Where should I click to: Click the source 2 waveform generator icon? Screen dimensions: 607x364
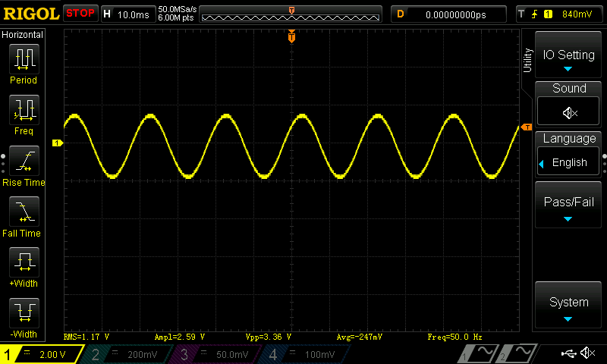pyautogui.click(x=517, y=353)
